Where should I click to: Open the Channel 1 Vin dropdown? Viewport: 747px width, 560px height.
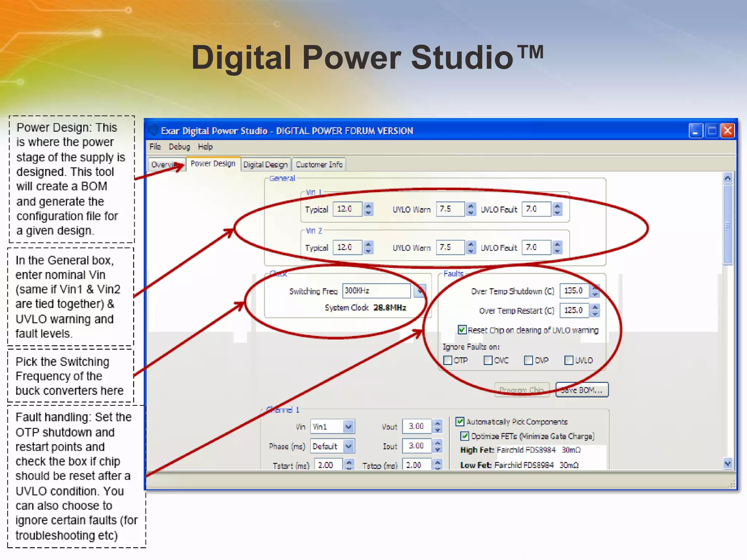click(349, 426)
